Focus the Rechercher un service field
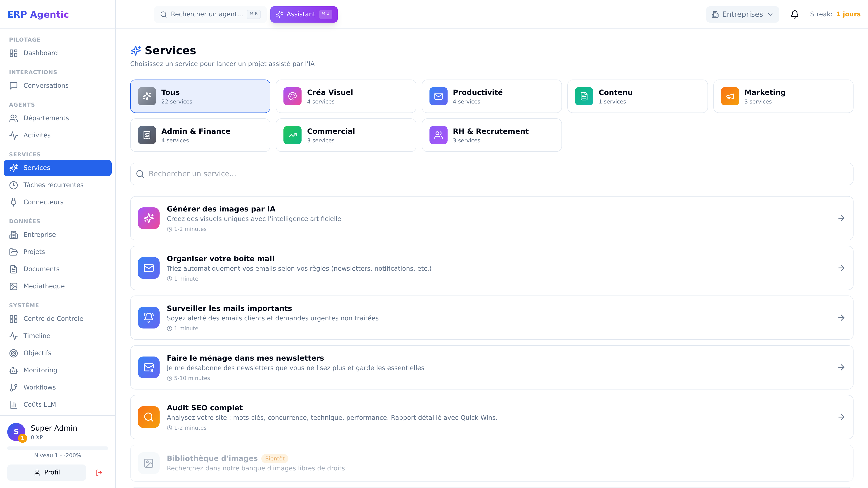The width and height of the screenshot is (868, 488). tap(492, 174)
